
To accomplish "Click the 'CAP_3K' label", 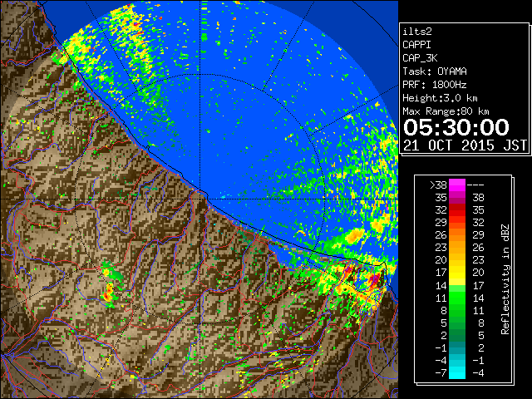I will [420, 58].
